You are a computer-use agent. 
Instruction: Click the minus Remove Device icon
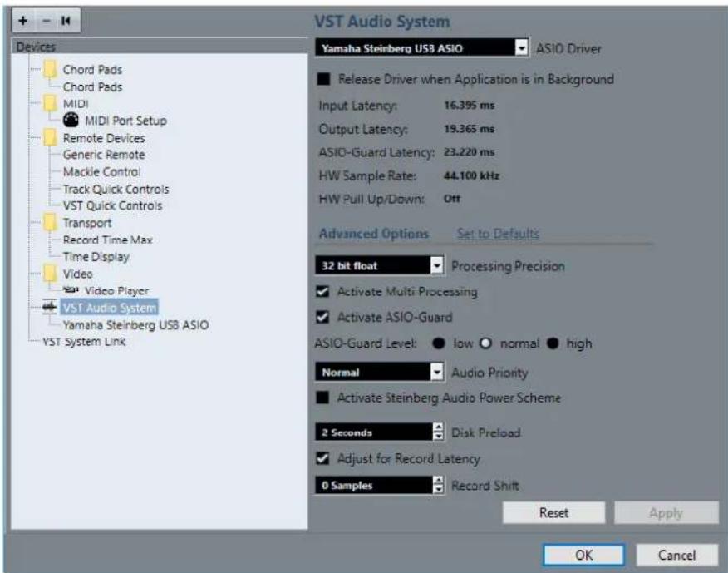pyautogui.click(x=46, y=21)
